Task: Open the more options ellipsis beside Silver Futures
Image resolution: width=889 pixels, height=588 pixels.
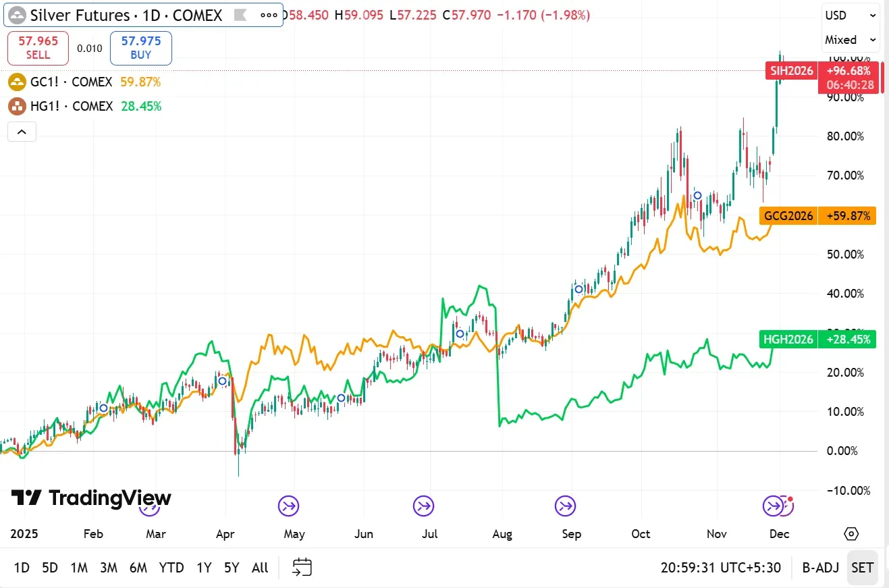Action: tap(268, 15)
